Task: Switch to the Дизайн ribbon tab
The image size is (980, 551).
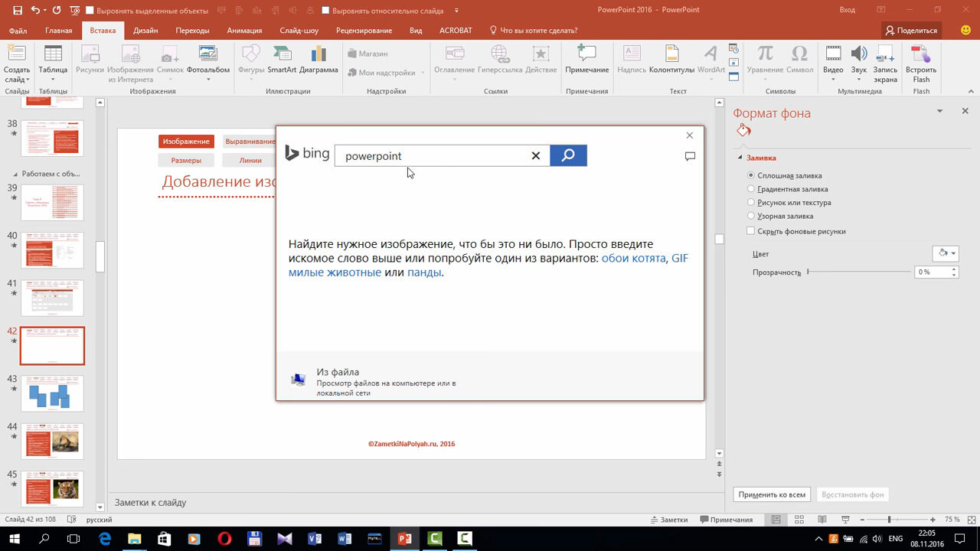Action: (145, 31)
